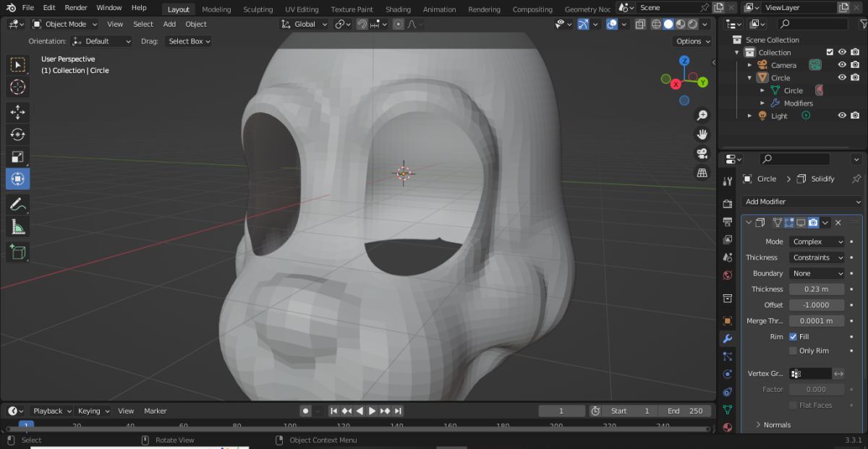Viewport: 868px width, 449px height.
Task: Choose the Measure tool
Action: 18,228
